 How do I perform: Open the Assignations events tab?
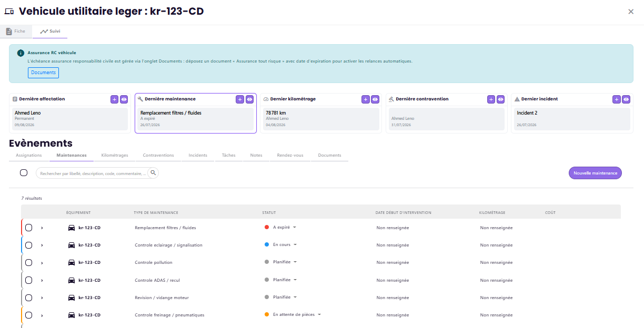tap(29, 156)
